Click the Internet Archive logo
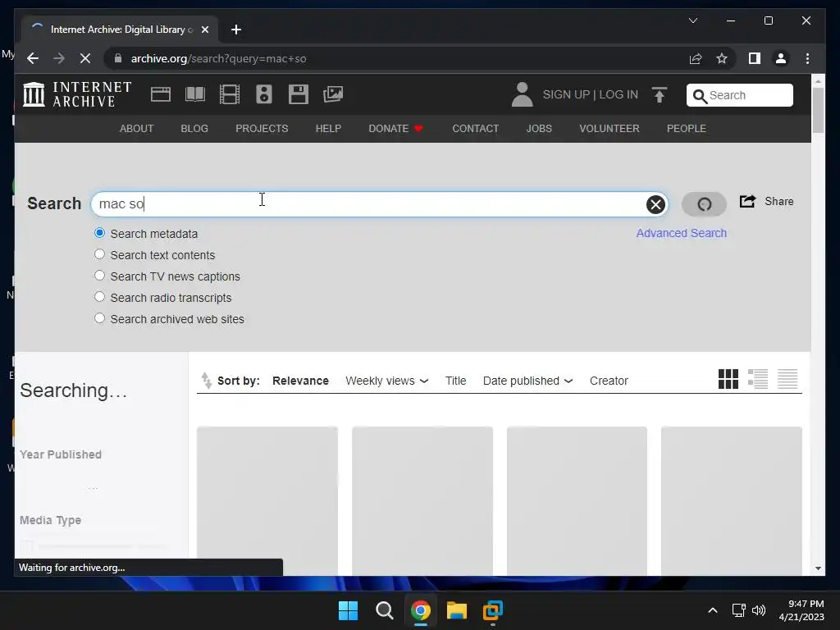Image resolution: width=840 pixels, height=630 pixels. tap(77, 94)
